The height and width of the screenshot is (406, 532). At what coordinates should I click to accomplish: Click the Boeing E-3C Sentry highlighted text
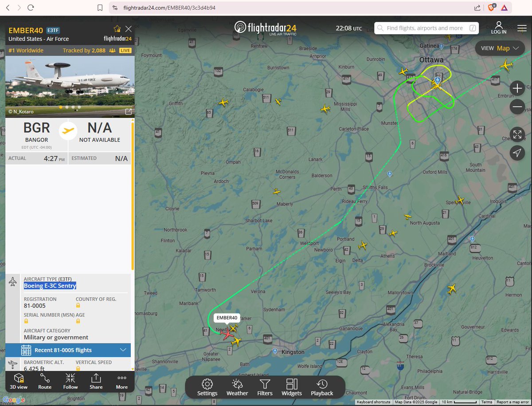coord(50,286)
